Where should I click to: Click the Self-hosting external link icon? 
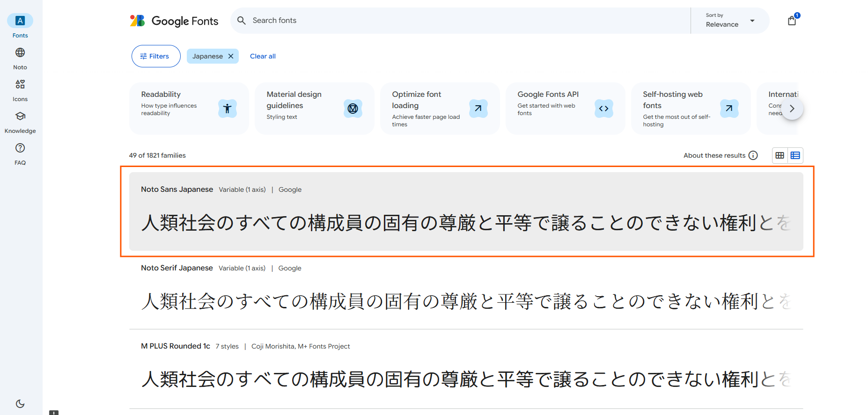[x=729, y=109]
